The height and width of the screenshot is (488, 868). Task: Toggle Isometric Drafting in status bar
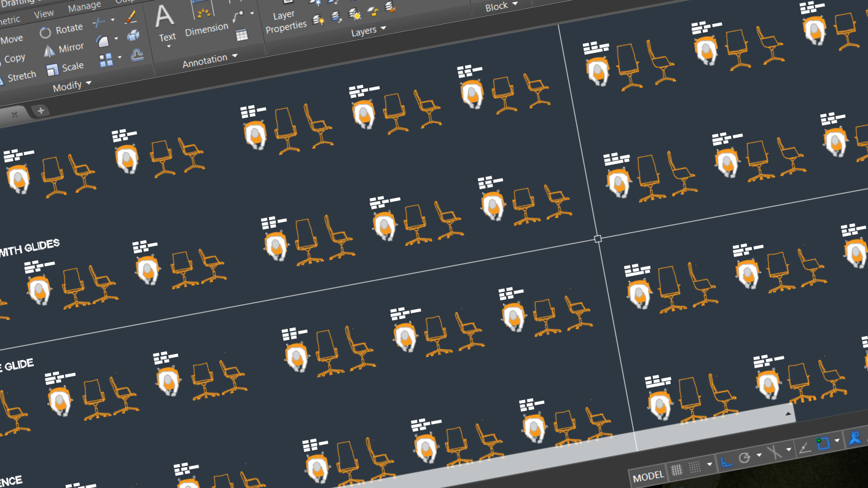775,452
